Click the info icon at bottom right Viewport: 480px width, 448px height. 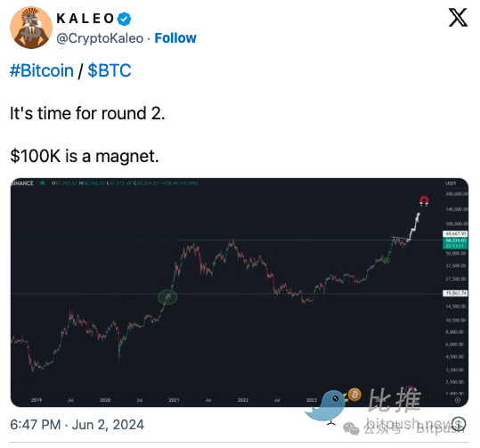[x=459, y=424]
